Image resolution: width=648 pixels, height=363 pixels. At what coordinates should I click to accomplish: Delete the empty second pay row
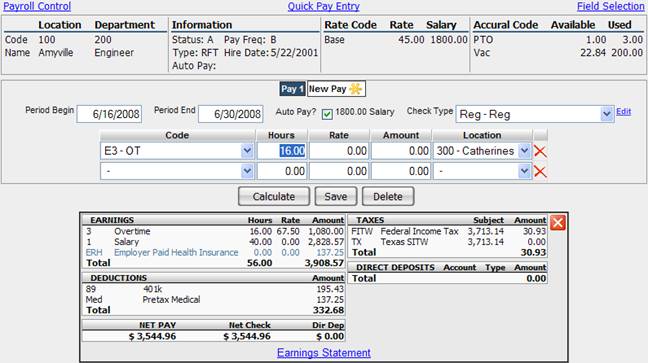540,171
